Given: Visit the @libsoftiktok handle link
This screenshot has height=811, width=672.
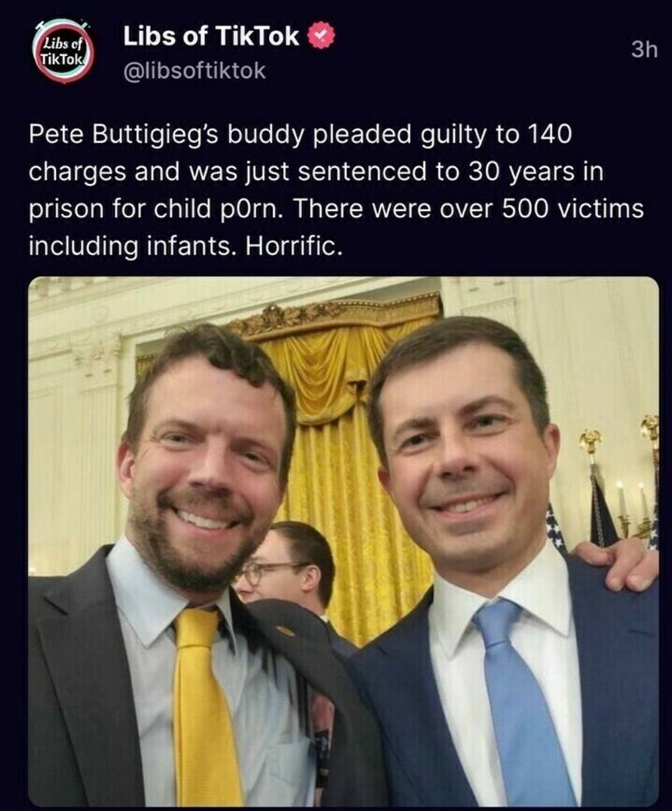Looking at the screenshot, I should pyautogui.click(x=195, y=71).
